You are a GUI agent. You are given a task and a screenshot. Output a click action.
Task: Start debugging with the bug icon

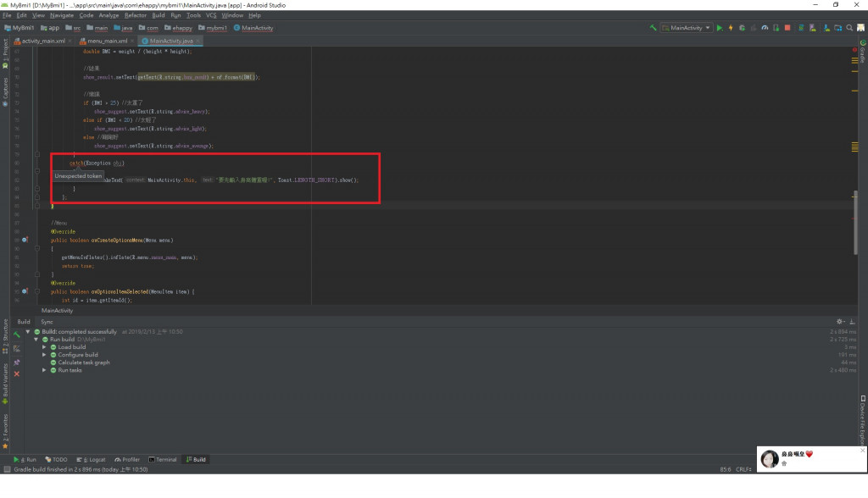(x=743, y=28)
